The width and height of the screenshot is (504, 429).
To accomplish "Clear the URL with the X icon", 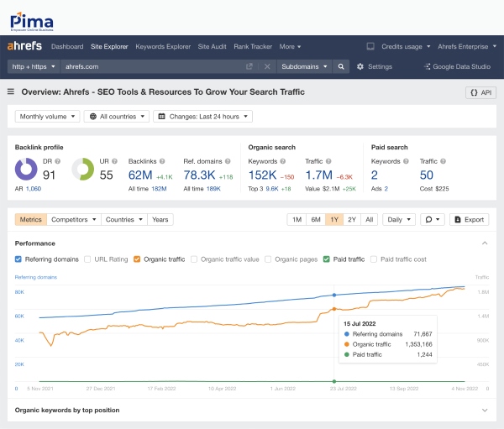I will coord(267,66).
